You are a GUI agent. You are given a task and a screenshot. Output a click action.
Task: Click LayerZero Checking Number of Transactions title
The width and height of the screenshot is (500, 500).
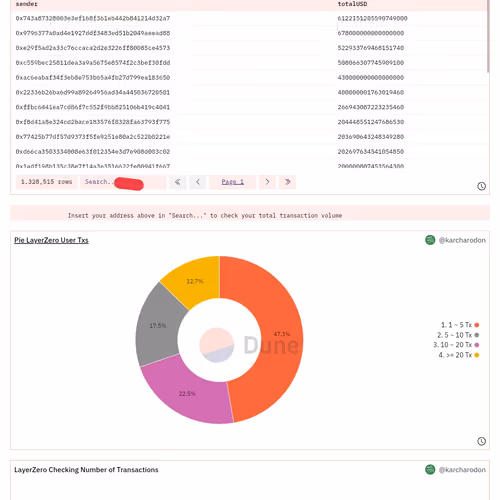(86, 470)
